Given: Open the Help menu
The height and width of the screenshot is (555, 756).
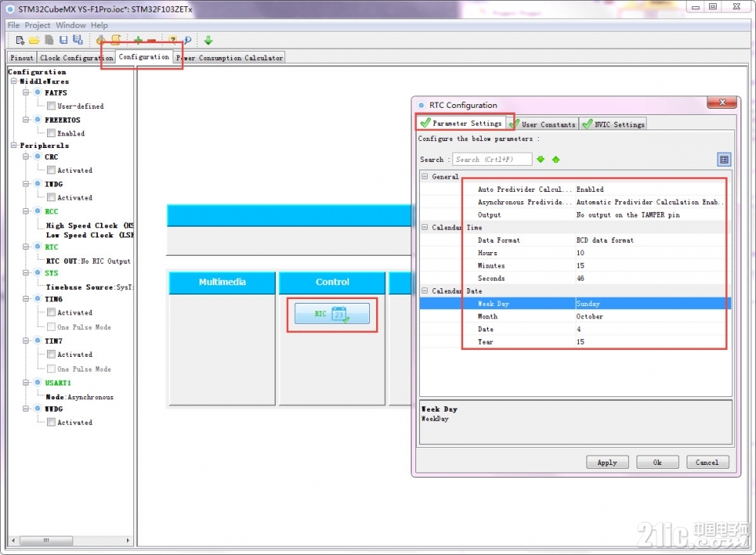Looking at the screenshot, I should 99,25.
